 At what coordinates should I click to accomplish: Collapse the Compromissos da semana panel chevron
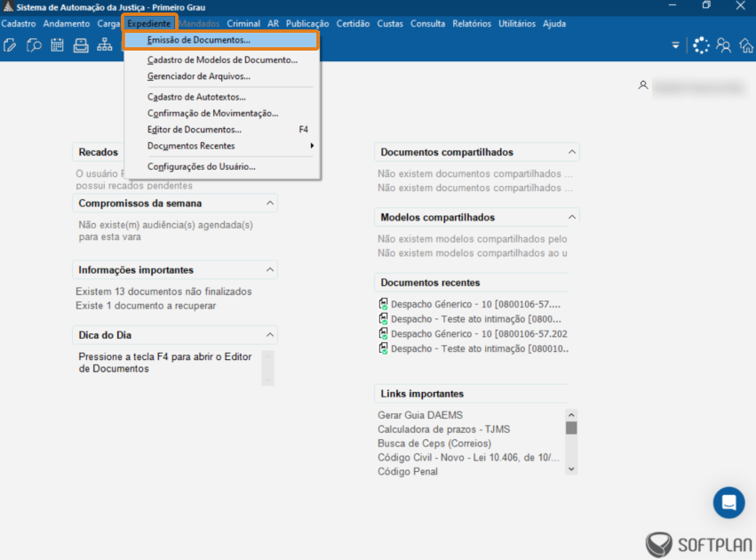click(x=270, y=203)
